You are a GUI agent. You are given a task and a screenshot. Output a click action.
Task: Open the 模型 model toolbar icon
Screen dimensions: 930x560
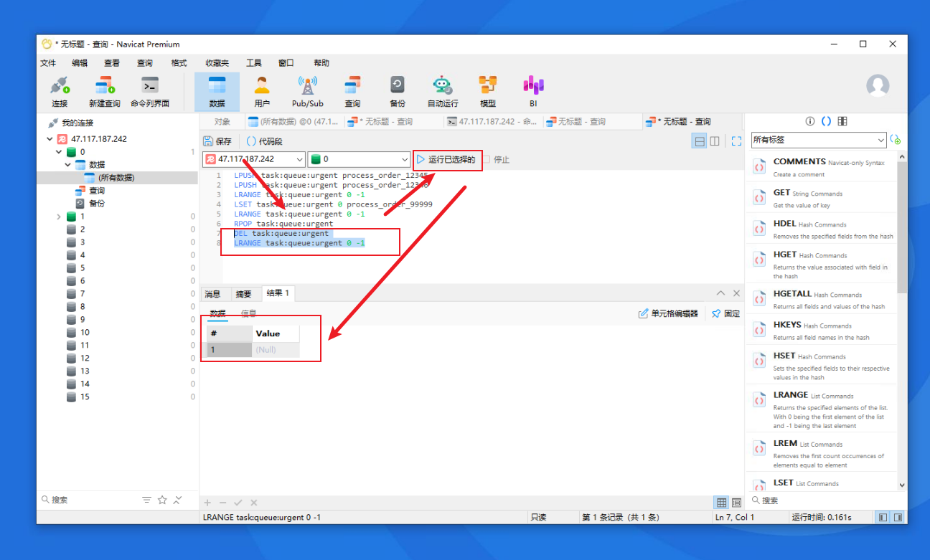(x=488, y=92)
